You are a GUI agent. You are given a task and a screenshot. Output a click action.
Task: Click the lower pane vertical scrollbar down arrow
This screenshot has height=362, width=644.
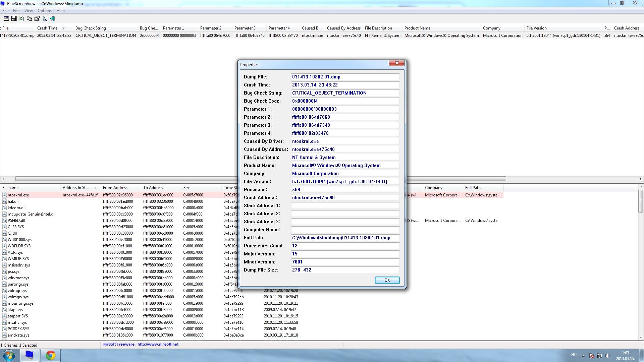coord(641,338)
